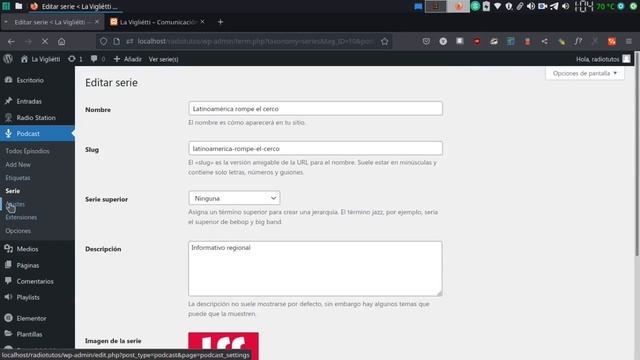Click the 70 °C temperature indicator

605,7
